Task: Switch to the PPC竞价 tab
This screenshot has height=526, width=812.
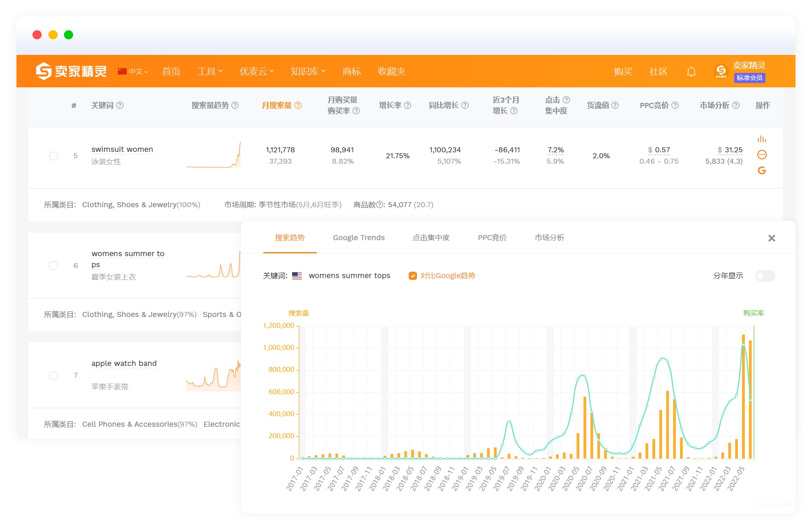Action: point(492,238)
